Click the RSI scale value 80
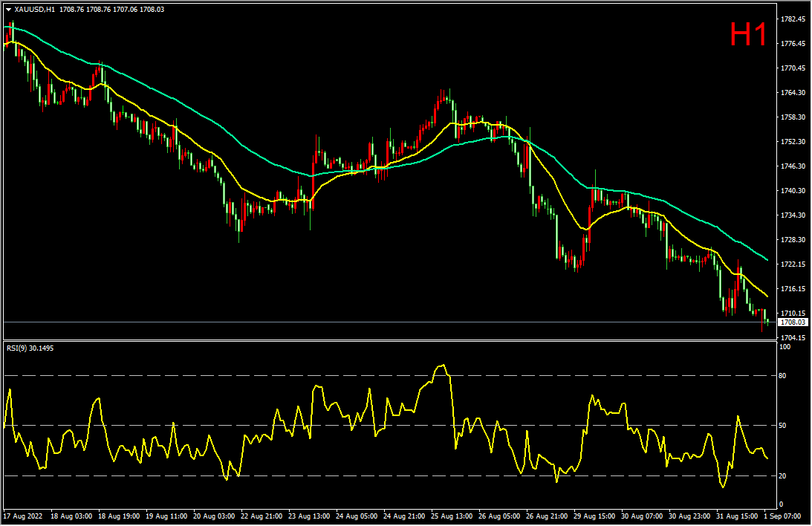 (782, 376)
